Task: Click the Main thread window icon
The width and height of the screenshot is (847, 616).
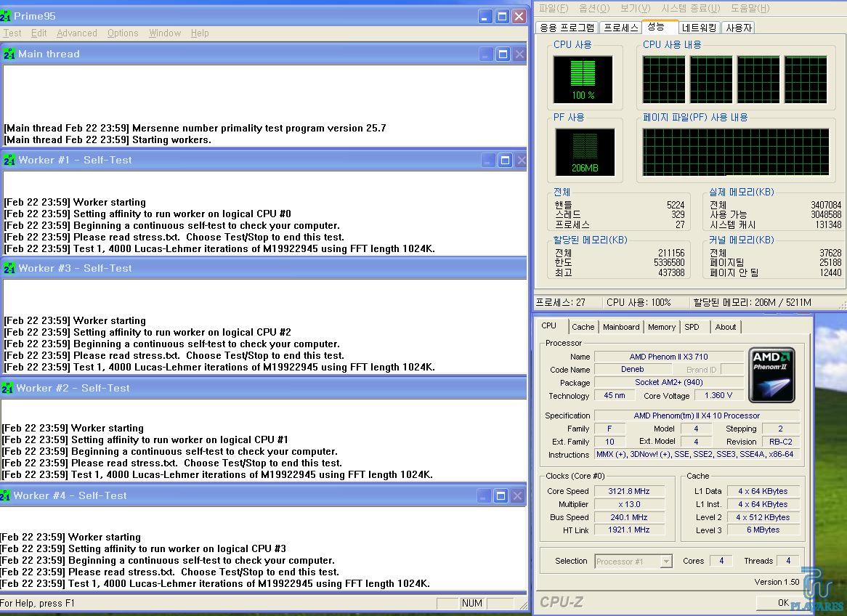Action: point(9,54)
